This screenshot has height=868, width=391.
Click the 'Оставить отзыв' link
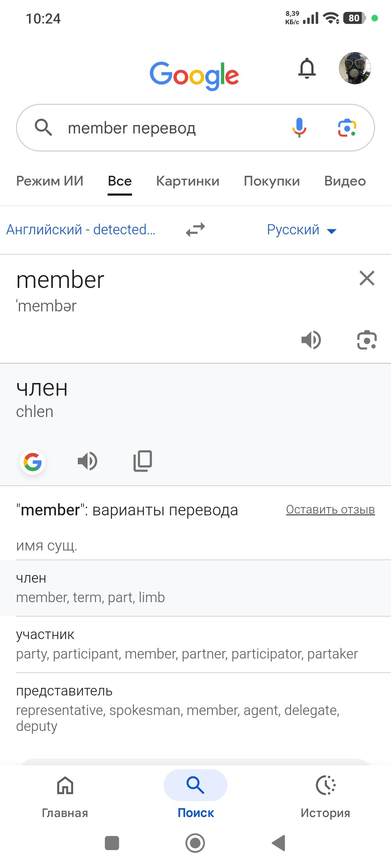click(330, 510)
